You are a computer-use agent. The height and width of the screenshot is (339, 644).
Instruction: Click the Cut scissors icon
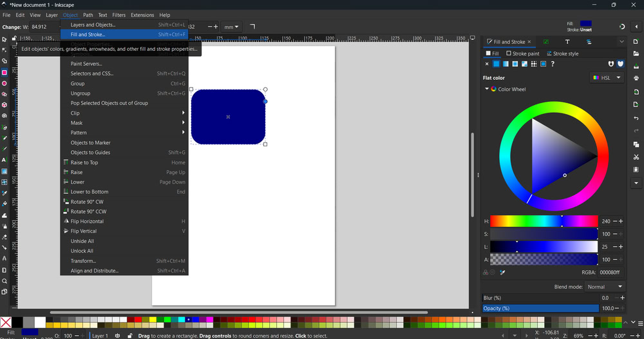[636, 157]
